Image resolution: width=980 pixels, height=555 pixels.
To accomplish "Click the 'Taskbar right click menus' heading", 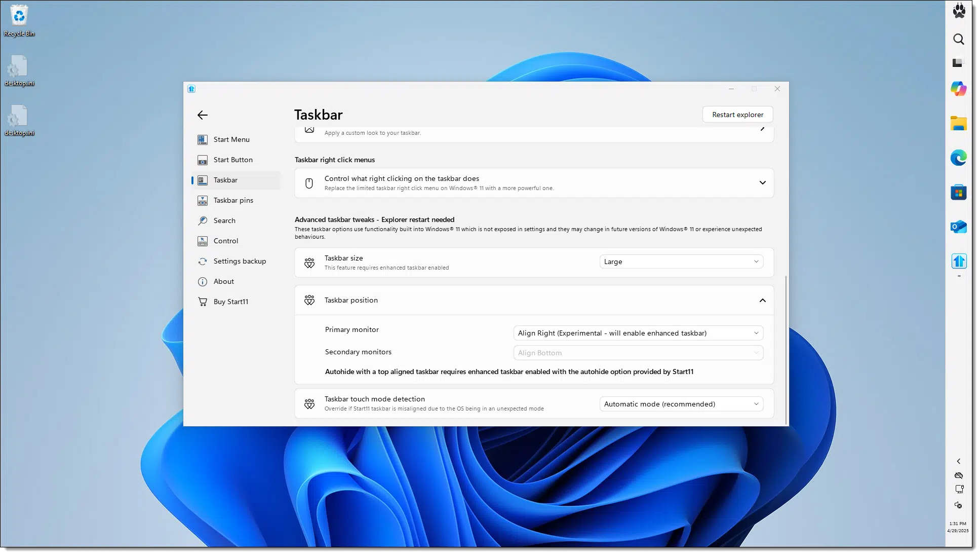I will tap(335, 160).
